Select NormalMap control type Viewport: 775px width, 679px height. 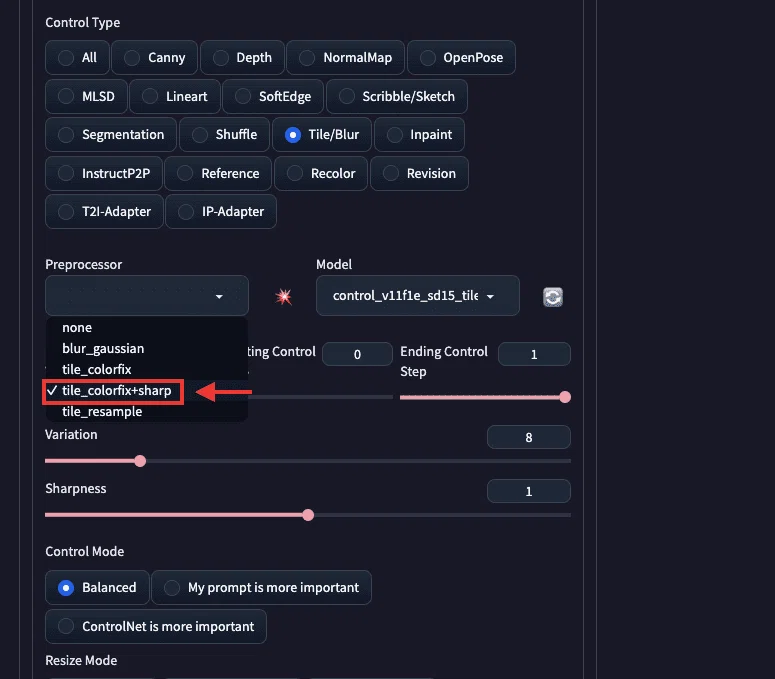coord(345,57)
